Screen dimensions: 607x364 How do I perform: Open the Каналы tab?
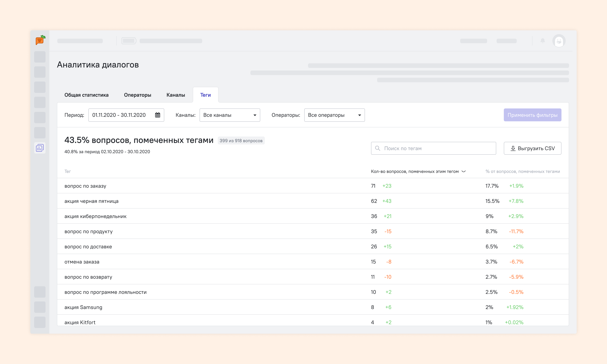[176, 95]
